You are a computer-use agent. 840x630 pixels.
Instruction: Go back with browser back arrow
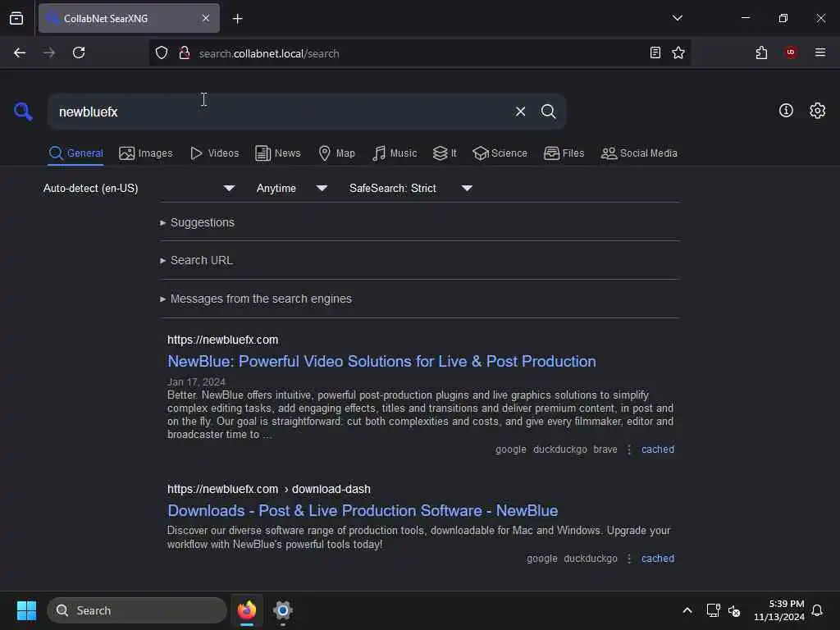click(x=20, y=52)
